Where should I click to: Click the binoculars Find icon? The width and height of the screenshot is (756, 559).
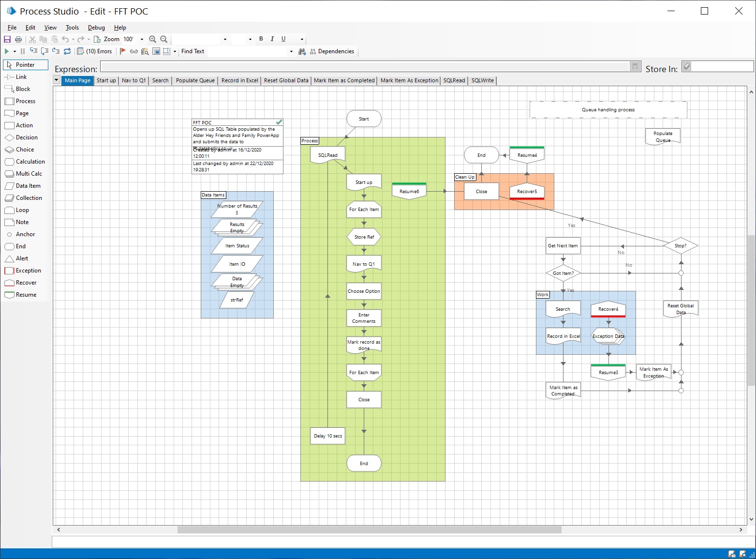click(302, 51)
